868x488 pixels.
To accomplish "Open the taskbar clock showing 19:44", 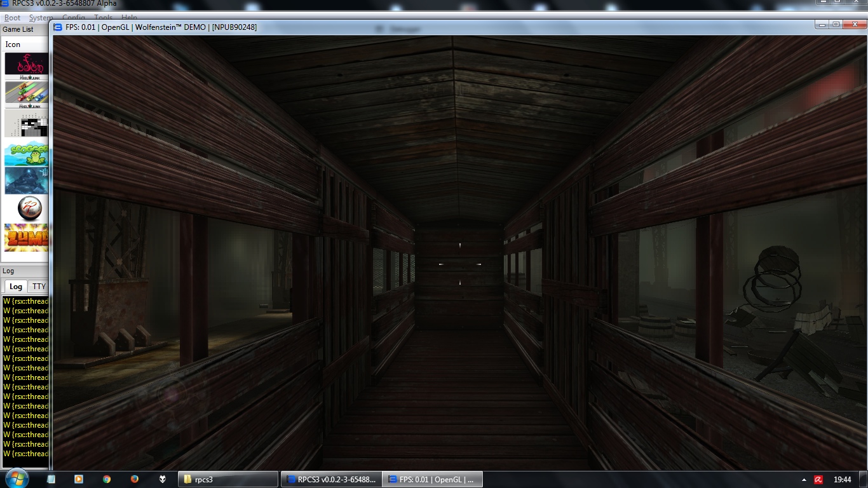I will (843, 480).
